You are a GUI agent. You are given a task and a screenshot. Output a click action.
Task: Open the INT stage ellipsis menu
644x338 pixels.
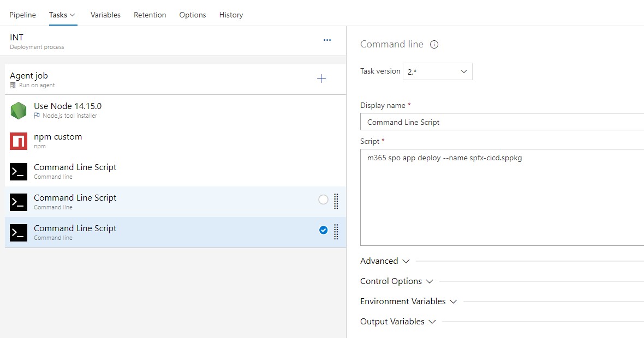point(327,40)
